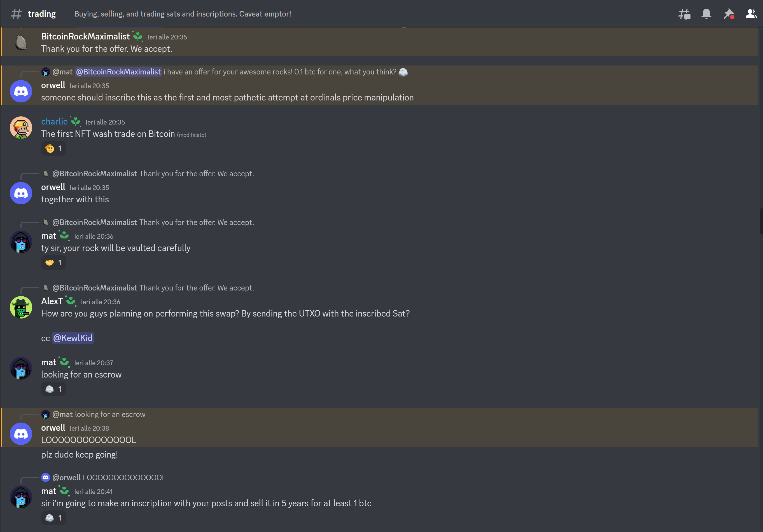763x532 pixels.
Task: Open notification settings bell icon
Action: 706,14
